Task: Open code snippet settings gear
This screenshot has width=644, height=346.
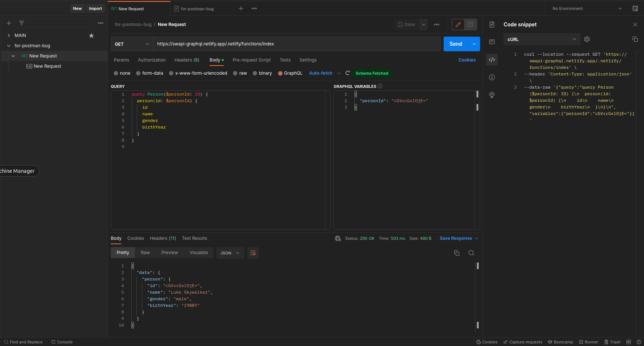Action: coord(587,39)
